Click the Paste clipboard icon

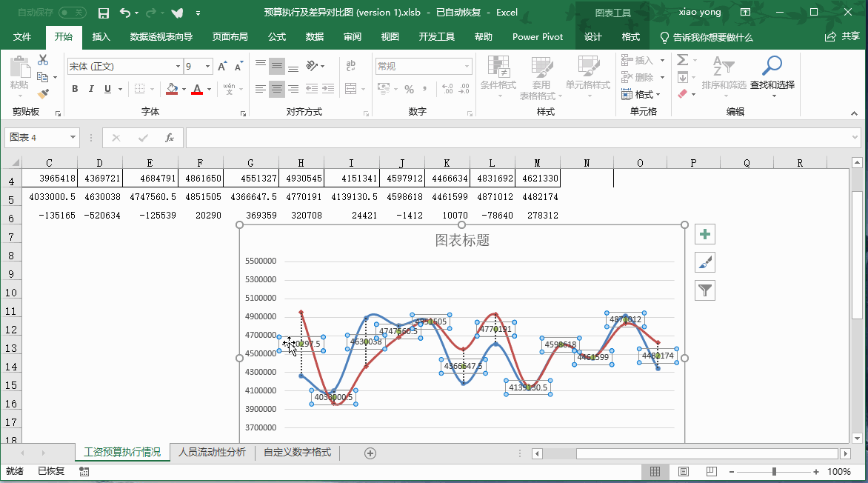[x=19, y=67]
